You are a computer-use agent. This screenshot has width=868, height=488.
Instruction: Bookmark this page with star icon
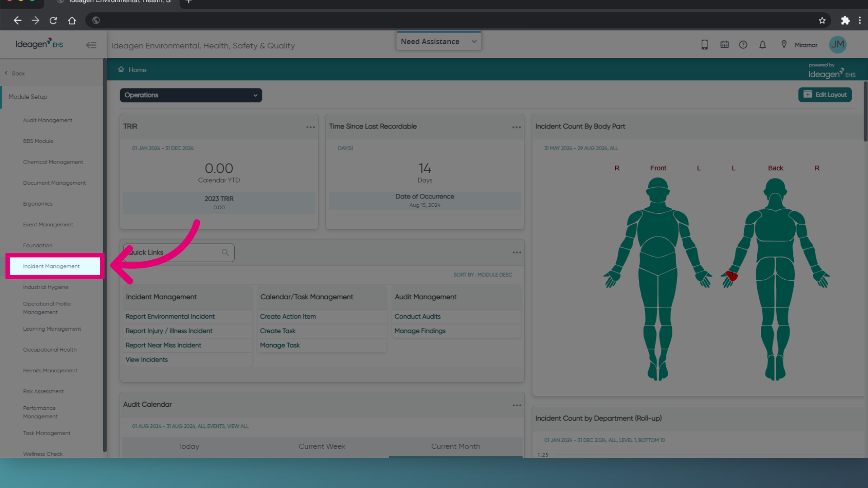(822, 20)
